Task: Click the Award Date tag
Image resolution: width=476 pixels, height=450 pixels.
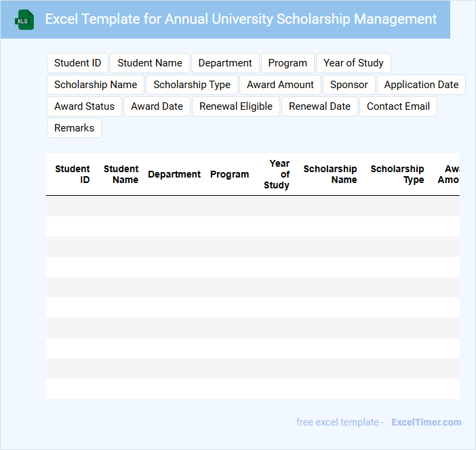Action: pyautogui.click(x=157, y=106)
